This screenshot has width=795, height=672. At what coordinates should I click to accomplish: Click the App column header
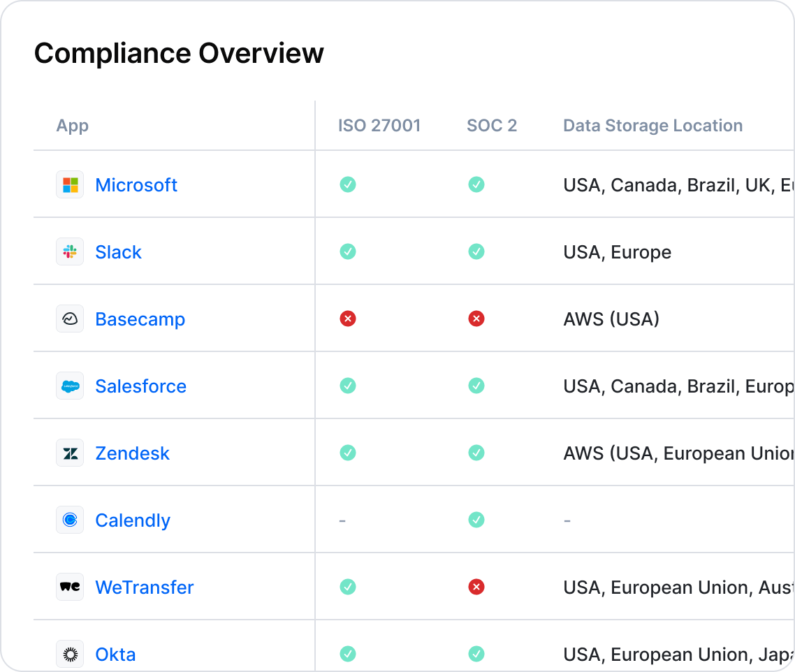click(x=73, y=126)
